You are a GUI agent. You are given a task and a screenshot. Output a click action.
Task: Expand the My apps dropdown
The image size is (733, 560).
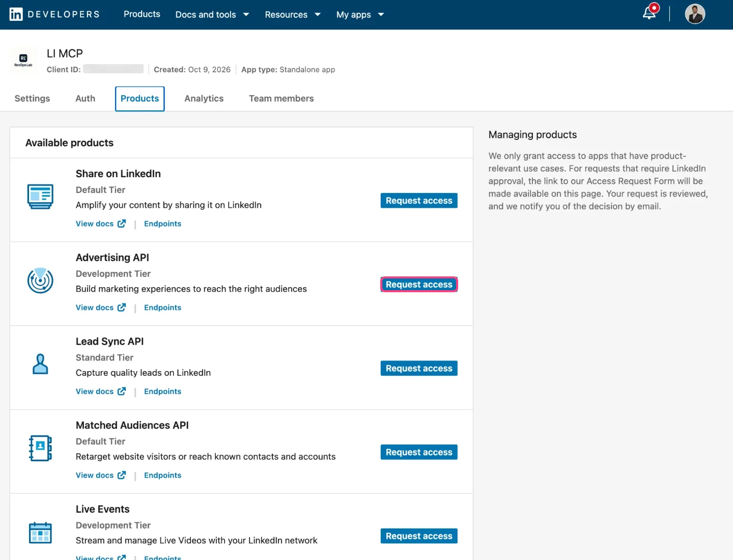pos(360,15)
